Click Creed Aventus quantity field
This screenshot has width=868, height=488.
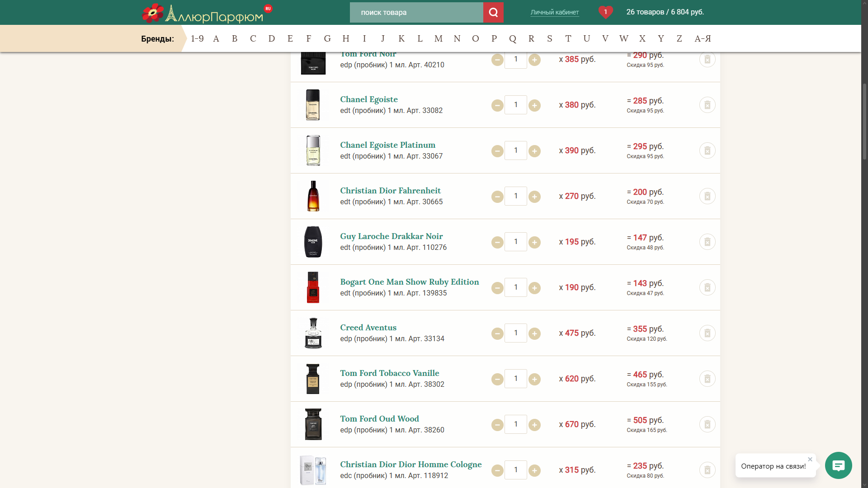(516, 333)
